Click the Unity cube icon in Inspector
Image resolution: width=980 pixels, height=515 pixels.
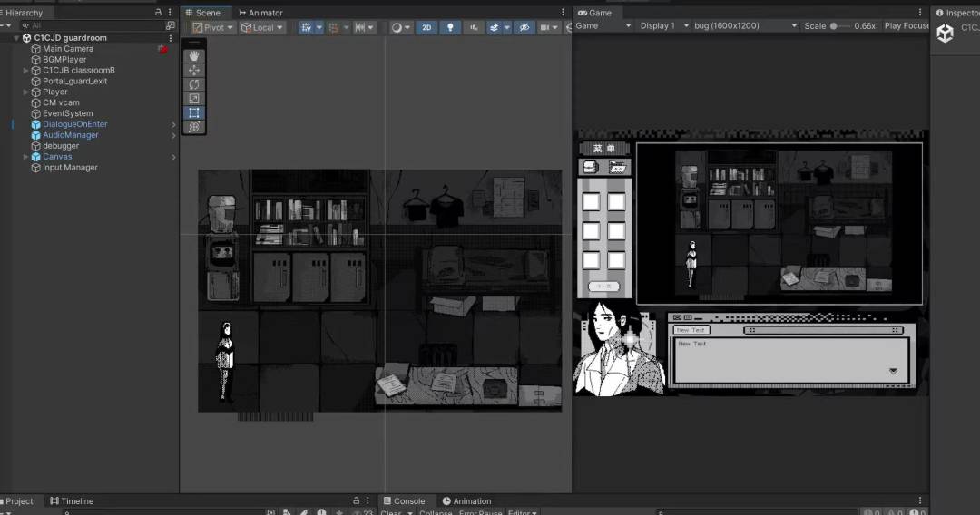tap(946, 34)
